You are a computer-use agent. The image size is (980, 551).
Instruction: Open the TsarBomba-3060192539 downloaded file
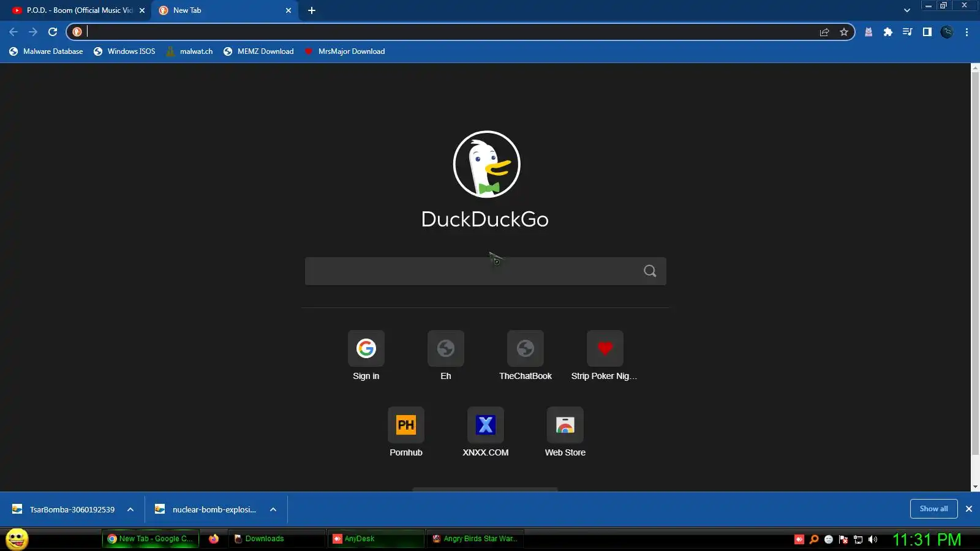(x=64, y=509)
